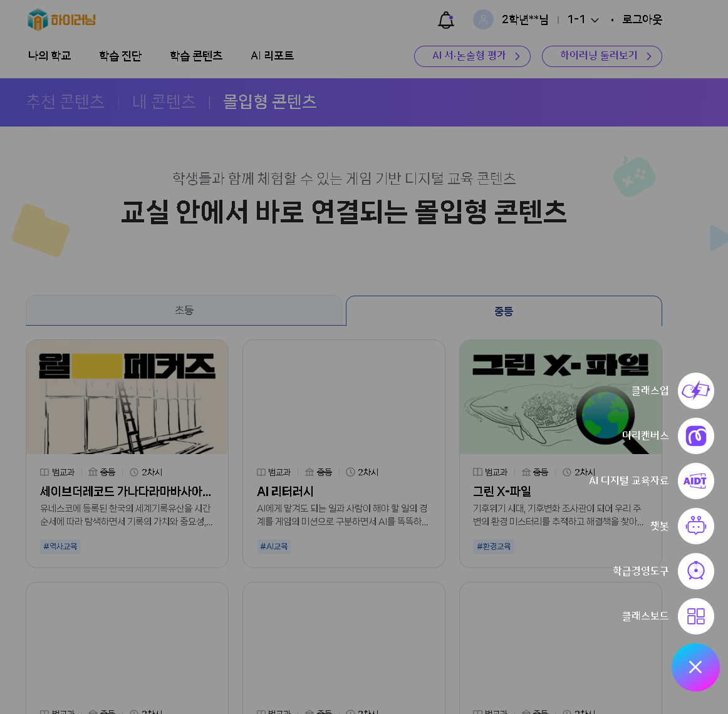The image size is (728, 714).
Task: Select the 중등 level tab
Action: [x=504, y=311]
